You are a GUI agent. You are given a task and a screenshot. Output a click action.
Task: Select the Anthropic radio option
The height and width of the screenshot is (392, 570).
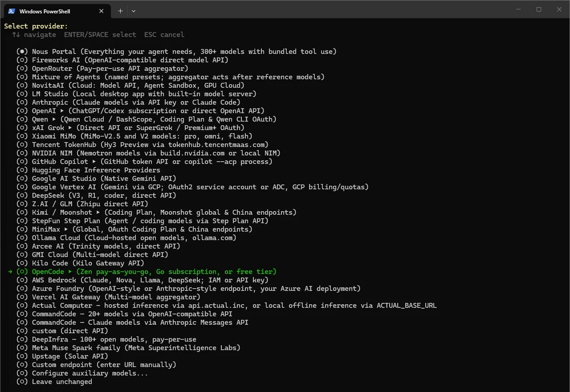22,102
